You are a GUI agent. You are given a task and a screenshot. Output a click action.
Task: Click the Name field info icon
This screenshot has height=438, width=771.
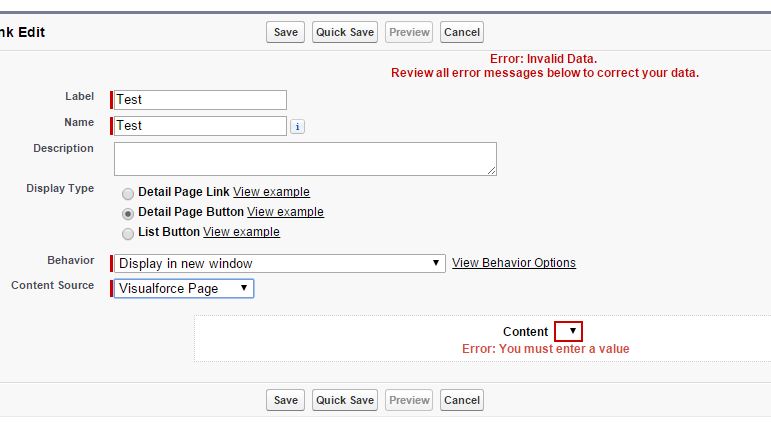coord(297,127)
